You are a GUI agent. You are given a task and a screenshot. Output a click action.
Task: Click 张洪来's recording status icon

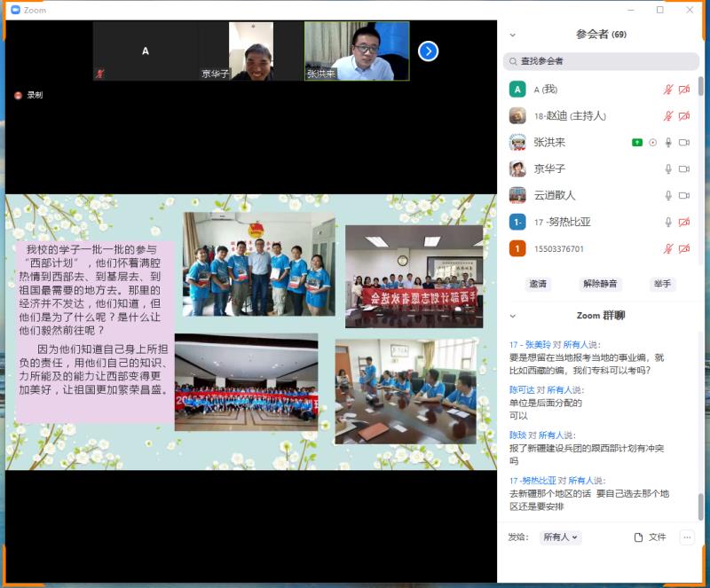point(653,142)
